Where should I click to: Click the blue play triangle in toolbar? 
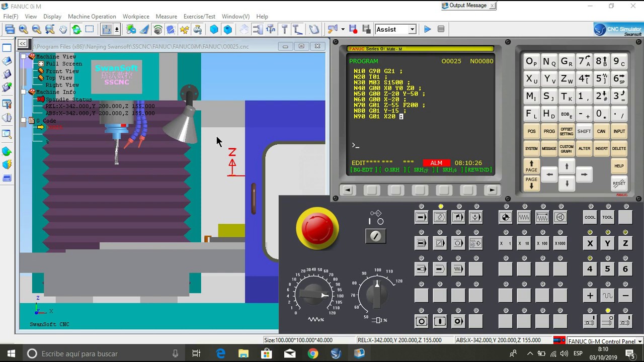[x=427, y=29]
